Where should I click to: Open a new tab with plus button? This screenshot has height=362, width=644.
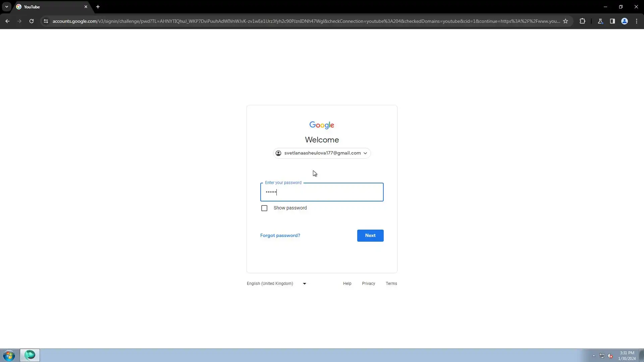(x=98, y=7)
